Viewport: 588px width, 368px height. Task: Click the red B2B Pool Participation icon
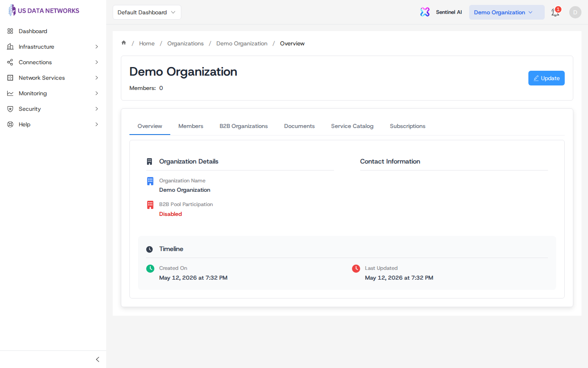pos(150,205)
